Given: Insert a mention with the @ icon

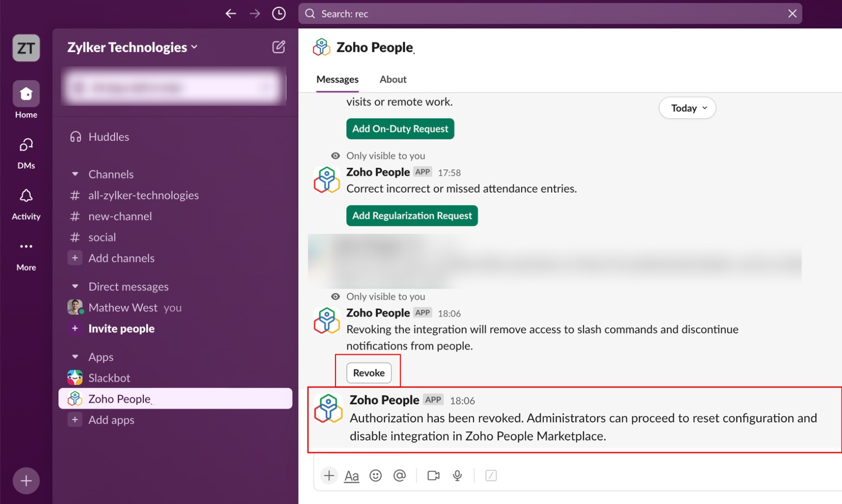Looking at the screenshot, I should point(400,476).
